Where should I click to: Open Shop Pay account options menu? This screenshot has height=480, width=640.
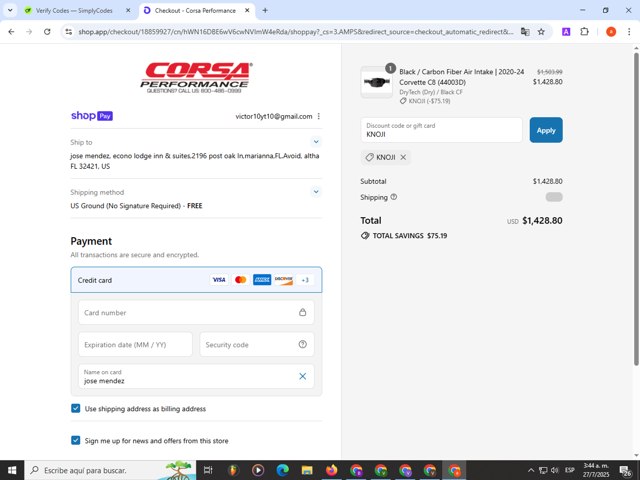click(x=319, y=116)
